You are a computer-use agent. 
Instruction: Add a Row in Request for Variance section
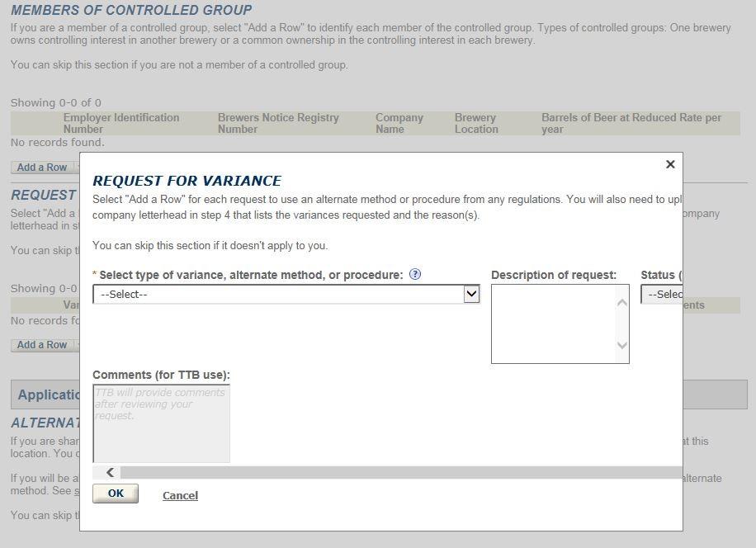coord(42,345)
